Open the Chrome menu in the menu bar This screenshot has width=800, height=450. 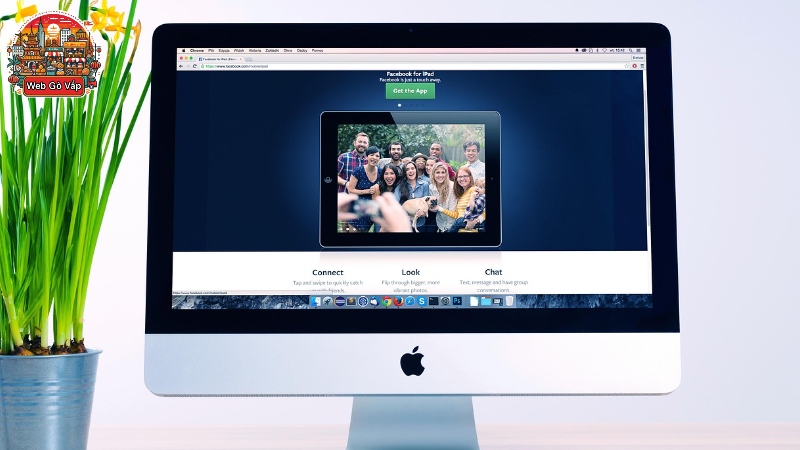pos(197,51)
